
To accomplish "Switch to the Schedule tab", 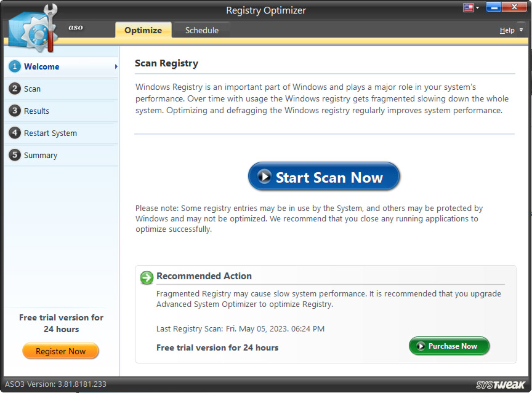I will coord(201,30).
